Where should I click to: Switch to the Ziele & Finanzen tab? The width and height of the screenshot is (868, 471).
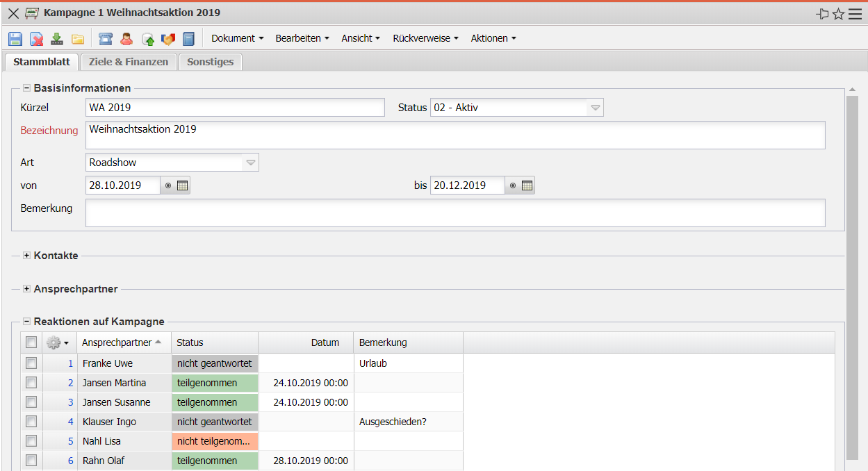click(x=129, y=62)
